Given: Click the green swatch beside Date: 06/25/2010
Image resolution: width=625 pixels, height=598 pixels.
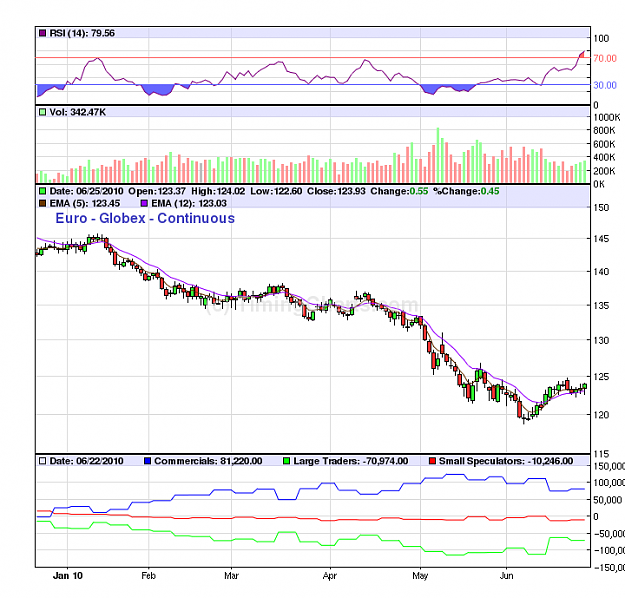Looking at the screenshot, I should coord(43,191).
